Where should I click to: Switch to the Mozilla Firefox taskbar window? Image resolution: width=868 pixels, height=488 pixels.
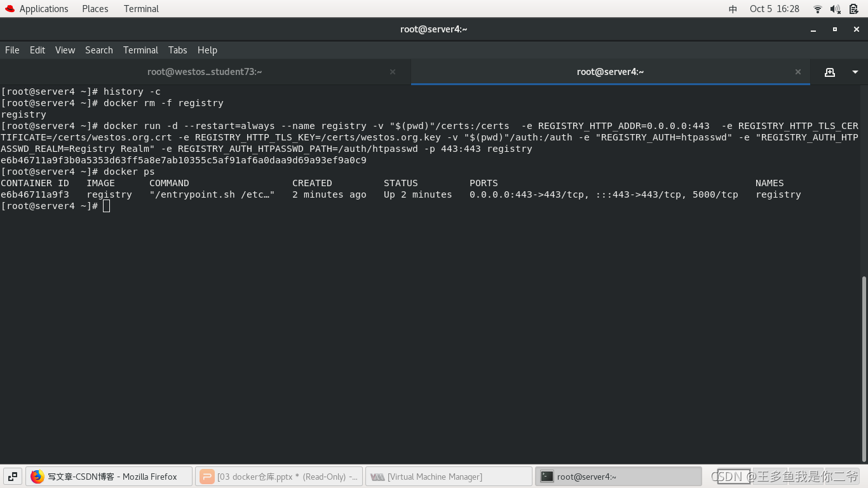tap(109, 477)
